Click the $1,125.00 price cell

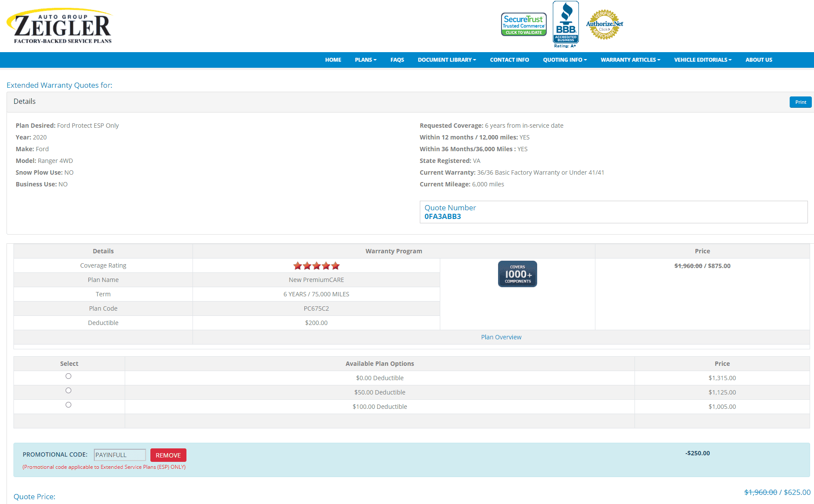coord(722,392)
